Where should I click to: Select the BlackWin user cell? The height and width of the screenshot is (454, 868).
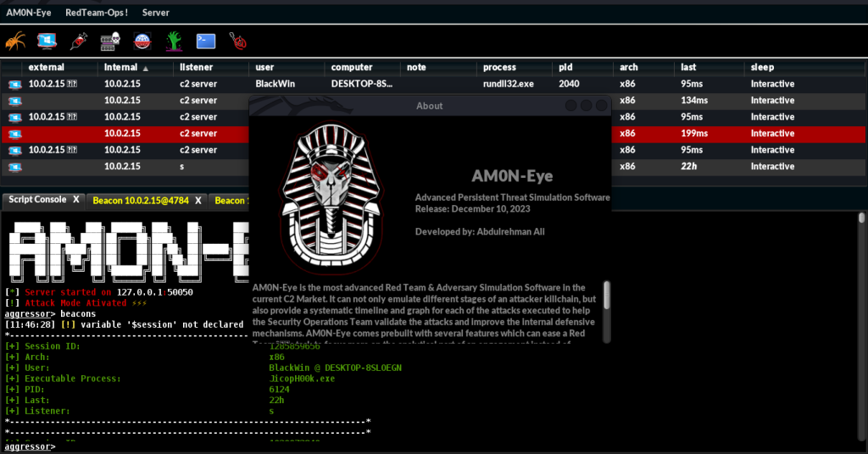(275, 84)
